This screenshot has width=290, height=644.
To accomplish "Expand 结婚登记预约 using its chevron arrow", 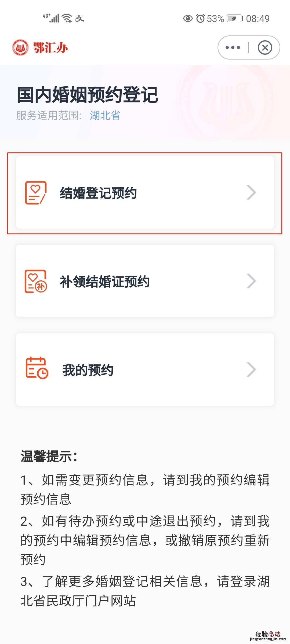I will pyautogui.click(x=251, y=193).
